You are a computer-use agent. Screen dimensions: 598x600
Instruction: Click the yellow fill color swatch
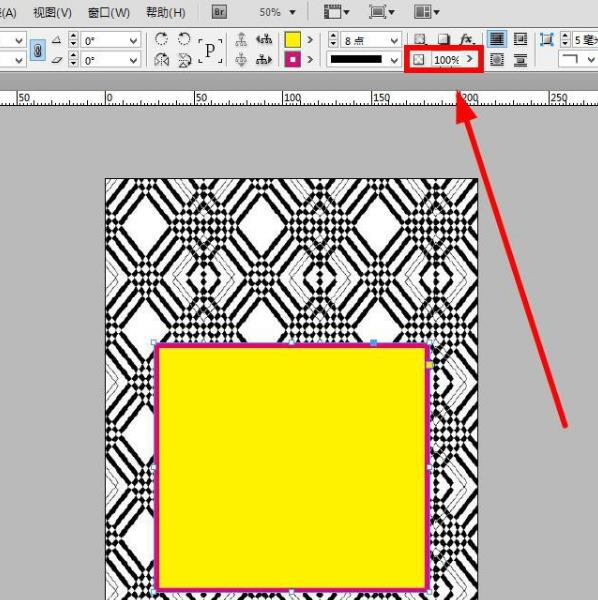click(x=293, y=39)
